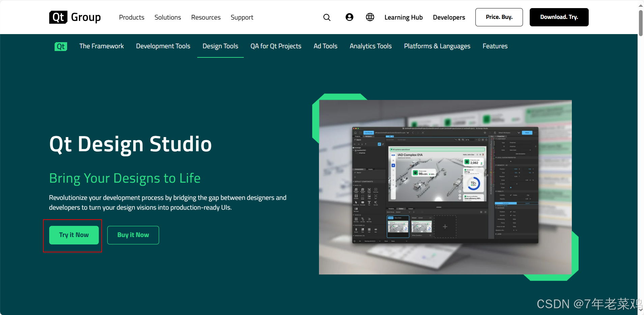Click the Download. Try. button
Image resolution: width=644 pixels, height=315 pixels.
(x=559, y=17)
